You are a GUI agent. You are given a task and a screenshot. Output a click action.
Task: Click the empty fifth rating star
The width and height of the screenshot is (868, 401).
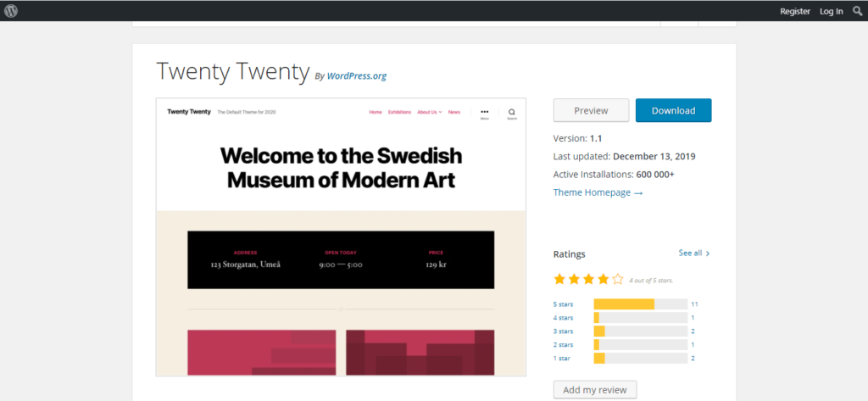pyautogui.click(x=618, y=279)
